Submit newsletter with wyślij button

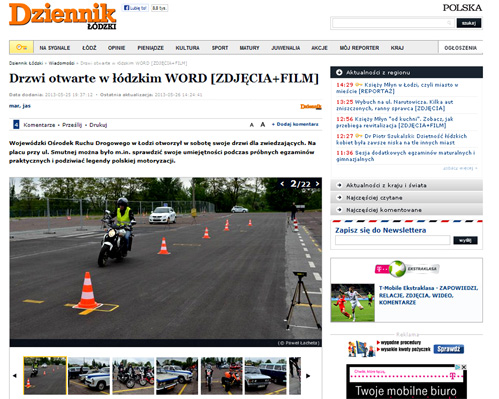[x=465, y=240]
